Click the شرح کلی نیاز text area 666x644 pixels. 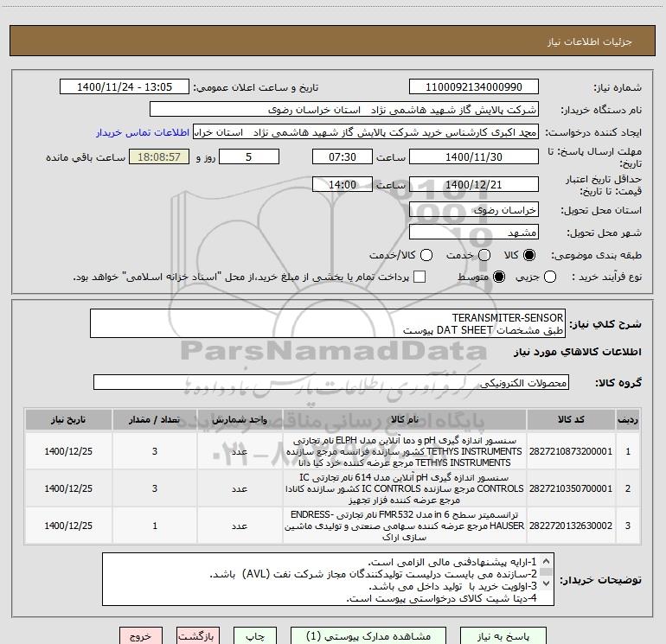click(x=328, y=323)
